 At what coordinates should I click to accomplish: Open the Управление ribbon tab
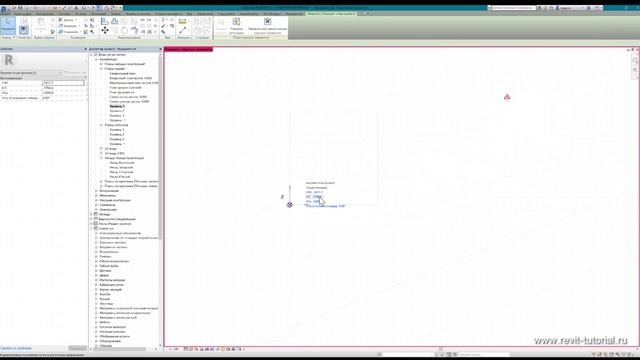tap(205, 14)
